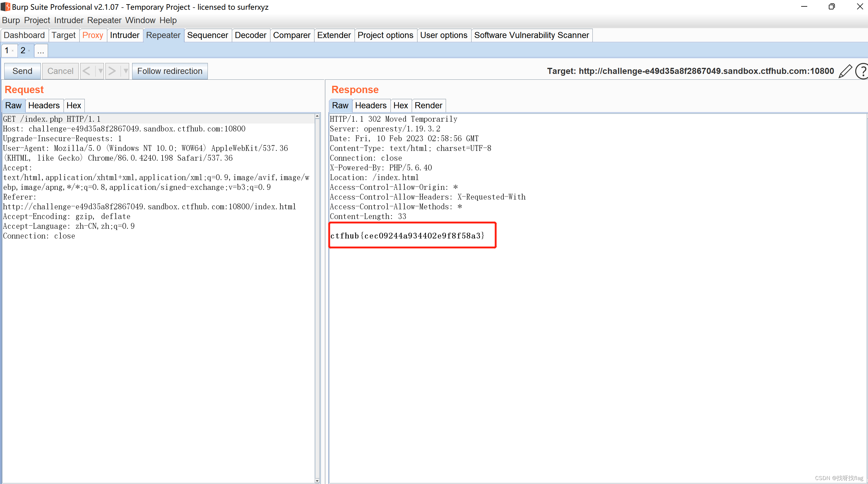Open Software Vulnerability Scanner tab
This screenshot has height=484, width=868.
coord(531,35)
